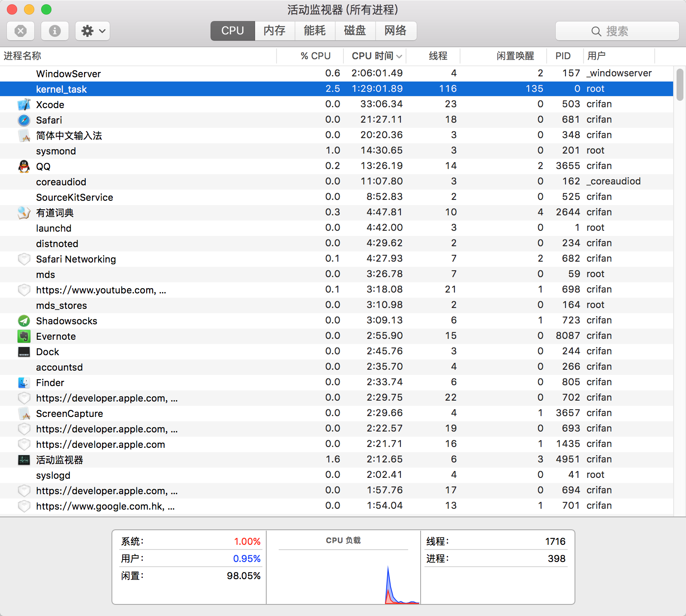Click the Shadowsocks paper plane icon
The image size is (686, 616).
tap(24, 321)
